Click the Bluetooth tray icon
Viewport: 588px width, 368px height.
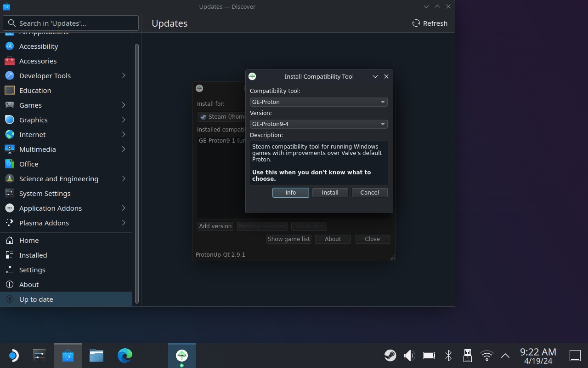click(x=448, y=356)
